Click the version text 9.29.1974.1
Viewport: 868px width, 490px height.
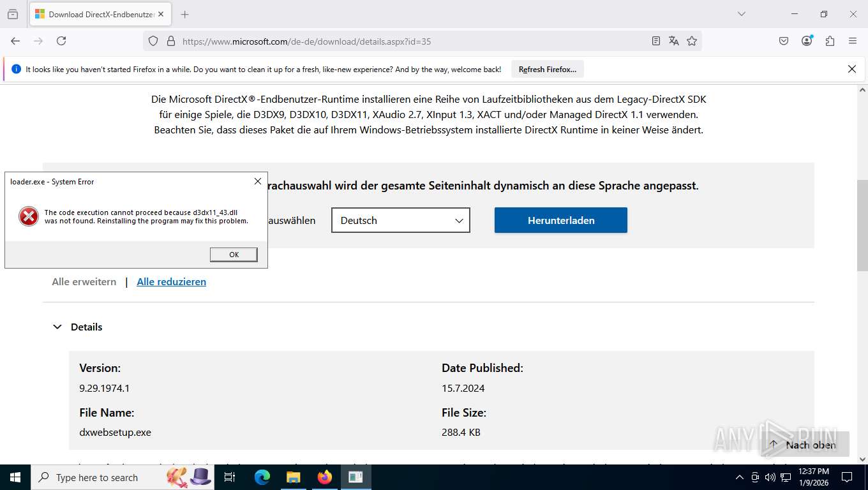pos(105,388)
